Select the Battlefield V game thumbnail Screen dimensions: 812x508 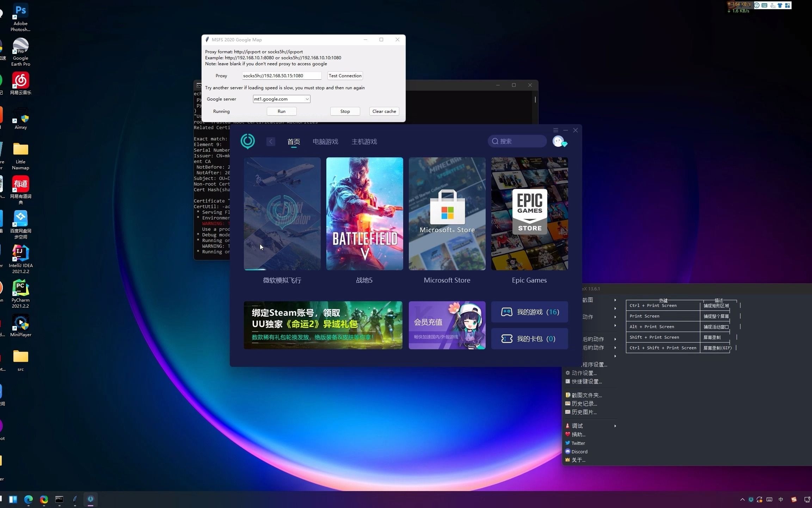tap(364, 214)
